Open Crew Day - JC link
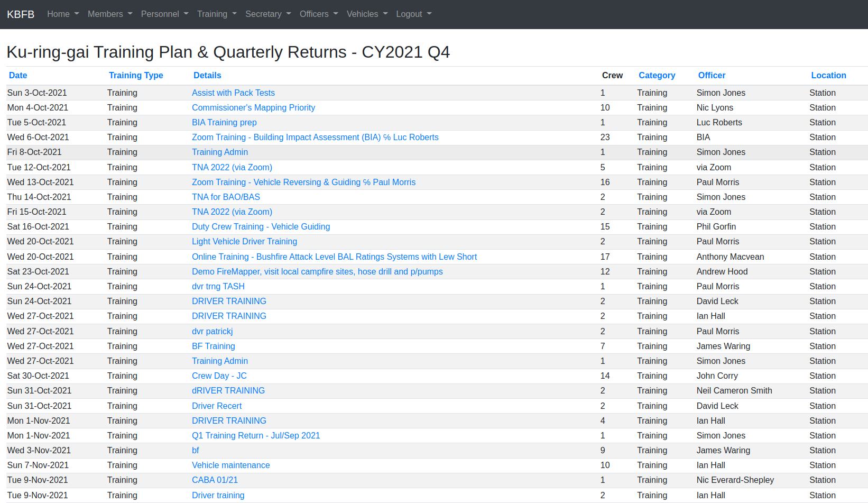Image resolution: width=868 pixels, height=503 pixels. [x=219, y=376]
